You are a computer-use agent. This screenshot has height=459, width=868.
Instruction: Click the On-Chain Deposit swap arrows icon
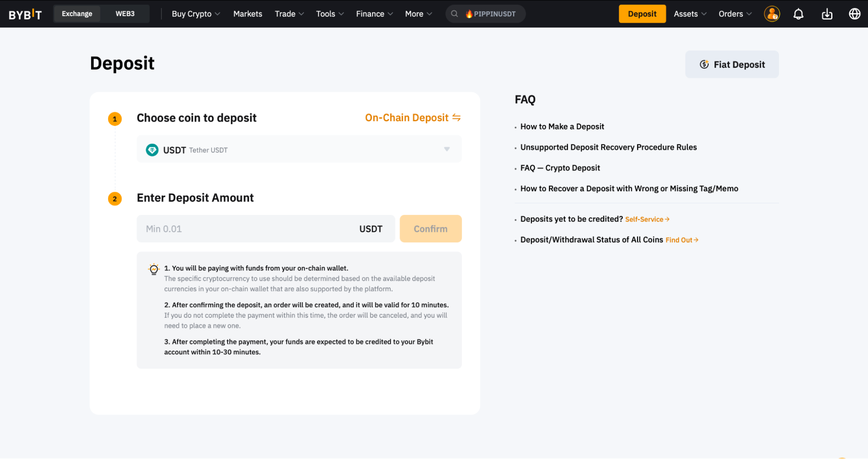456,118
